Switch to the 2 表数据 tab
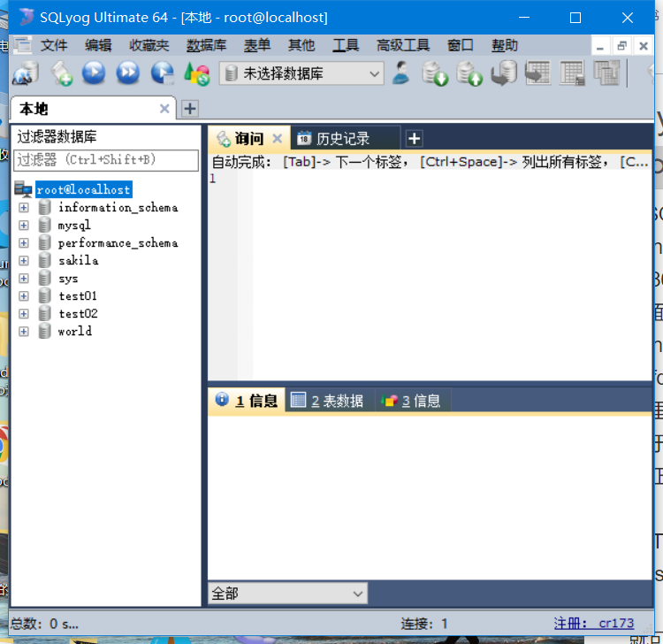Viewport: 663px width, 644px height. (330, 400)
